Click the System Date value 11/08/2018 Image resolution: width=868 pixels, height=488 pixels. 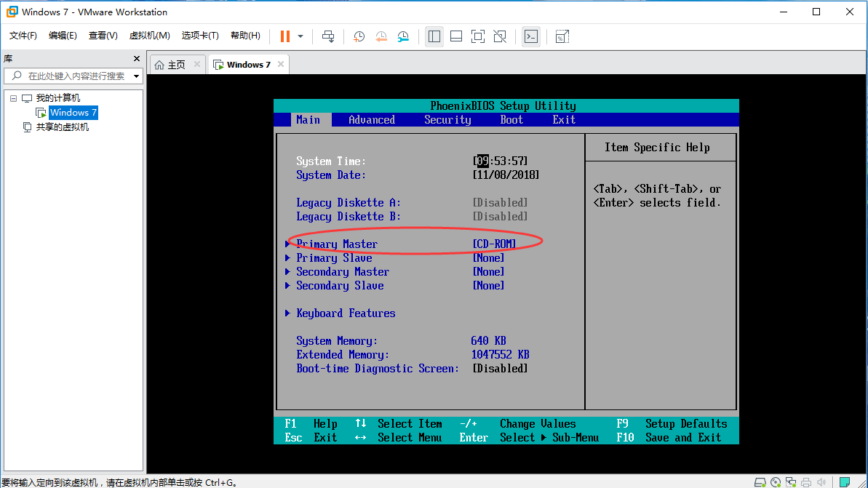(x=506, y=175)
